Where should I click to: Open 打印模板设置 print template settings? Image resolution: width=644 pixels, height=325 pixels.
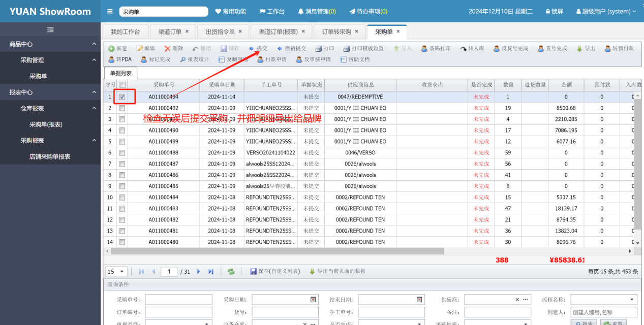point(363,49)
